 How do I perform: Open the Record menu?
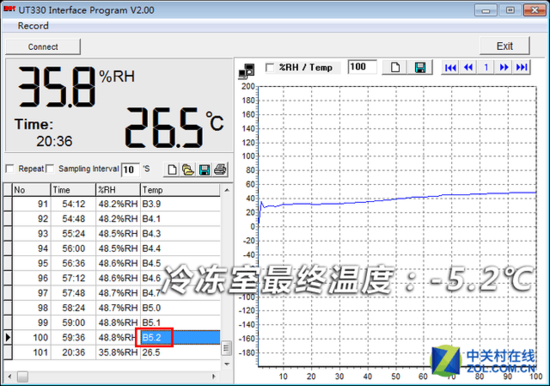point(33,26)
